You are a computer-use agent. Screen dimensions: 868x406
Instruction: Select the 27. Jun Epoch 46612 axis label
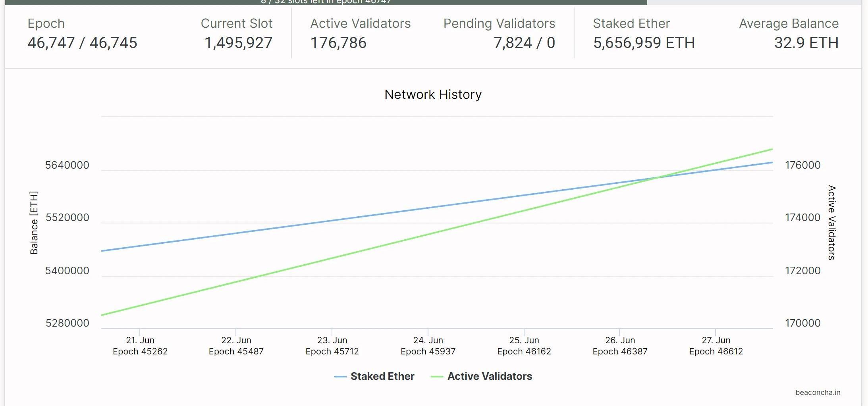[716, 346]
